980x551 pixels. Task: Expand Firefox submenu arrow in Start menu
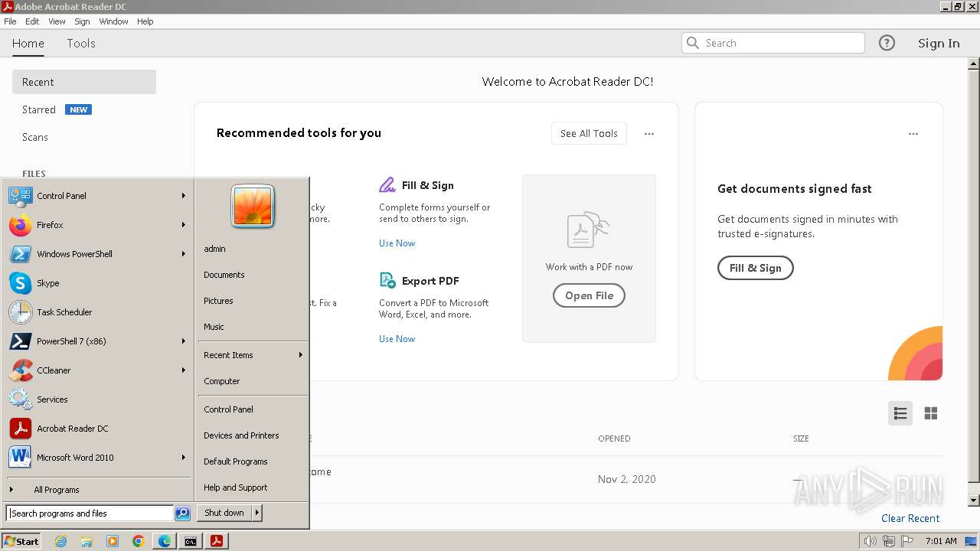tap(184, 225)
